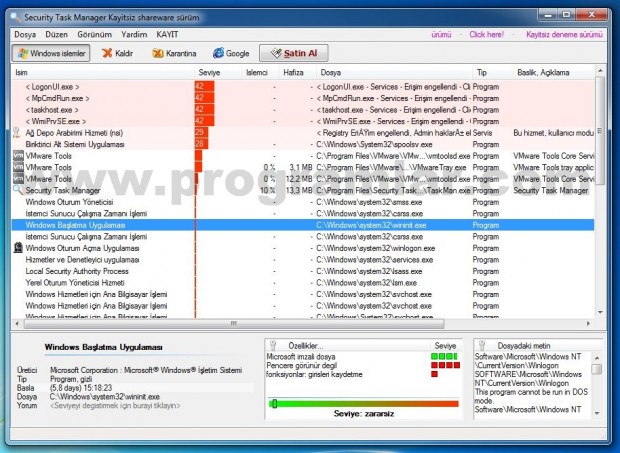Click the Dosyadaki metin panel header
This screenshot has height=453, width=620.
(538, 345)
